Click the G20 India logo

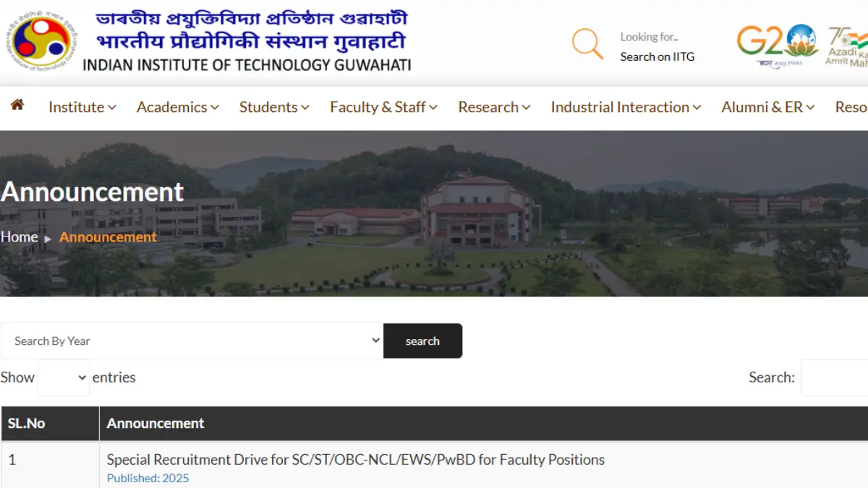(778, 45)
